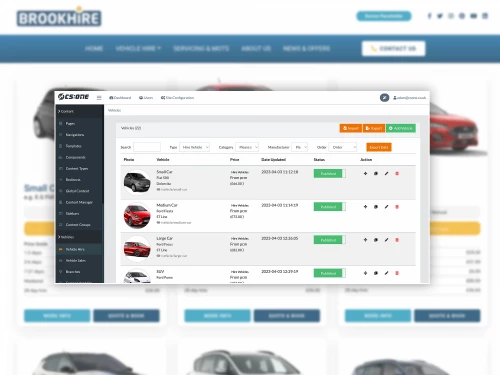
Task: Click the orange Import button
Action: point(351,128)
